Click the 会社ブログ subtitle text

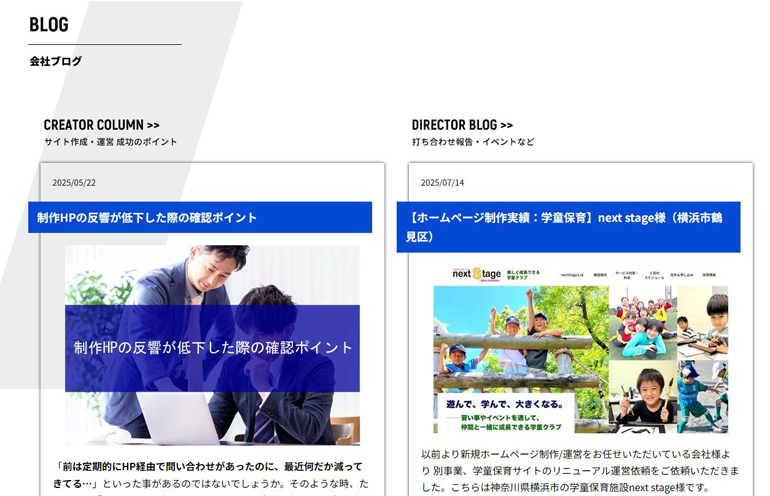click(55, 61)
